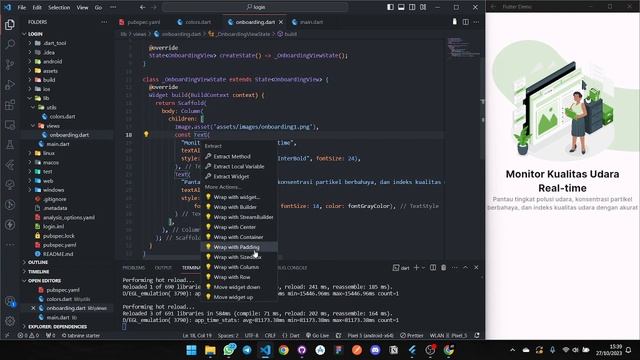Toggle Secondary Side Bar layout icon

[x=412, y=7]
